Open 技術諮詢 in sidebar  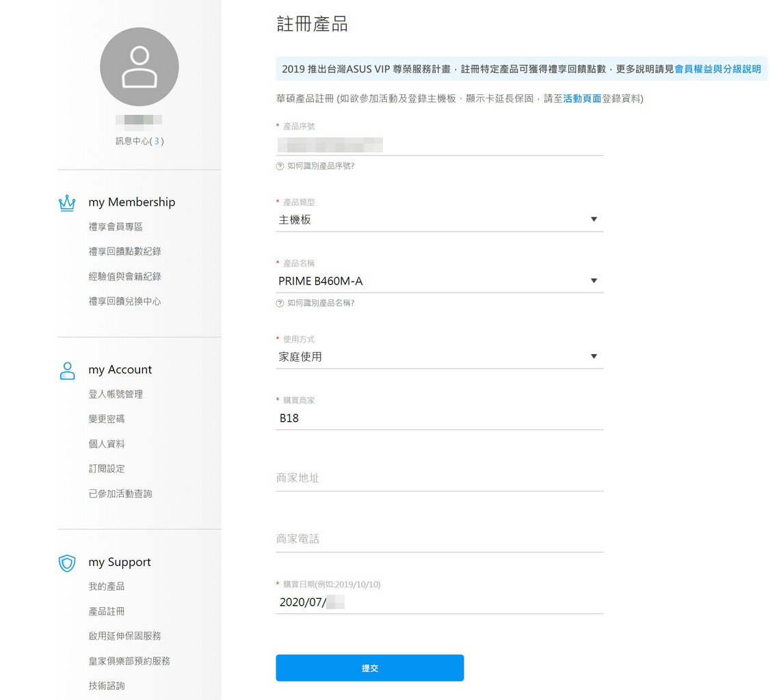pos(107,686)
